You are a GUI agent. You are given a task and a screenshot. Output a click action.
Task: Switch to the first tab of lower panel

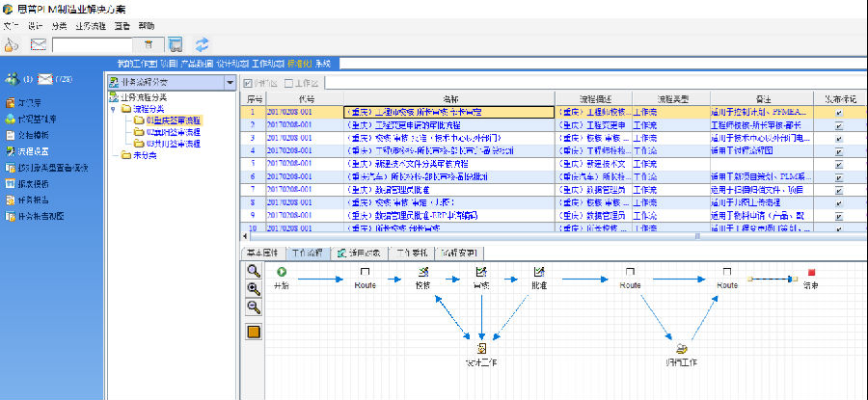point(260,253)
